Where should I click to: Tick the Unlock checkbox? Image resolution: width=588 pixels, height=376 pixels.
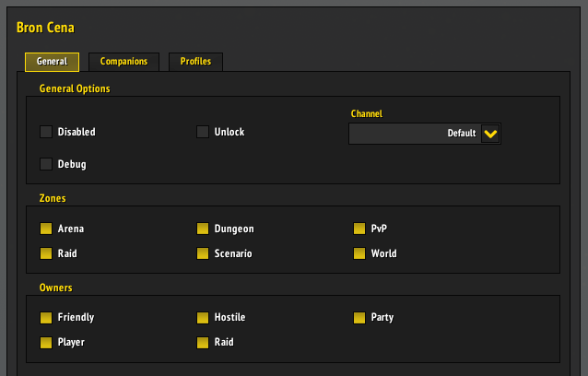click(x=203, y=132)
